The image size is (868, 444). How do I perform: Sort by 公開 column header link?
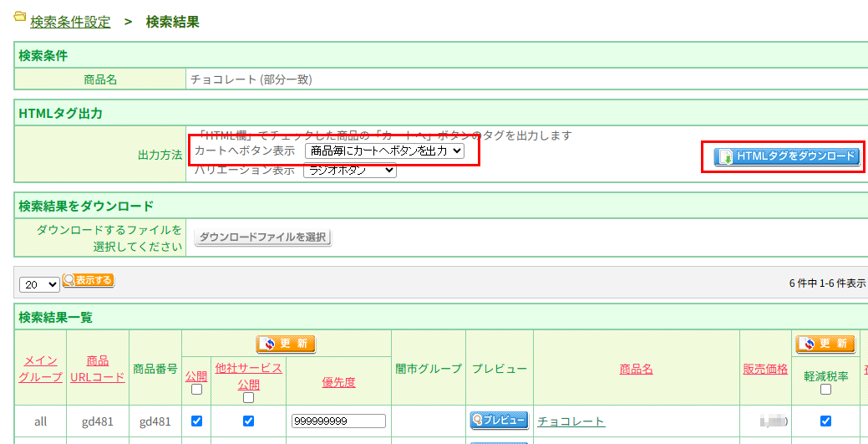[x=196, y=377]
